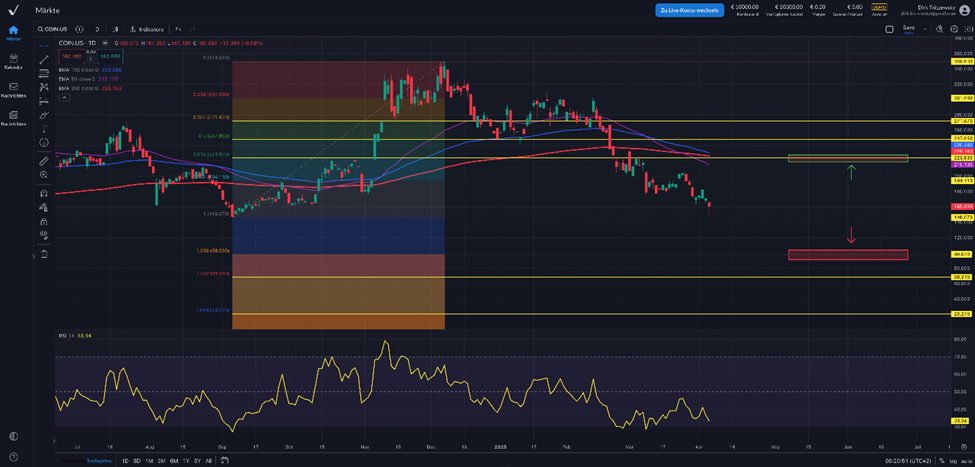Select the trend line drawing tool
Viewport: 975px width, 467px height.
click(x=44, y=59)
